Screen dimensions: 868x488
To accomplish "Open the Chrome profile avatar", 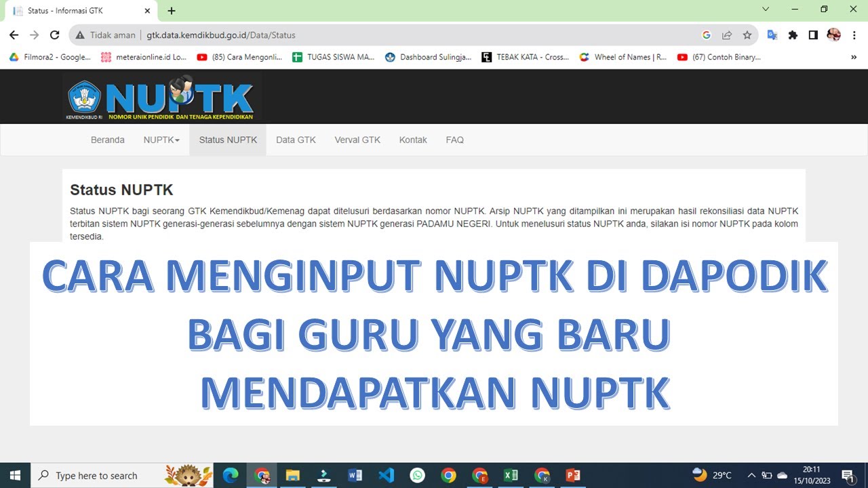I will pyautogui.click(x=834, y=35).
